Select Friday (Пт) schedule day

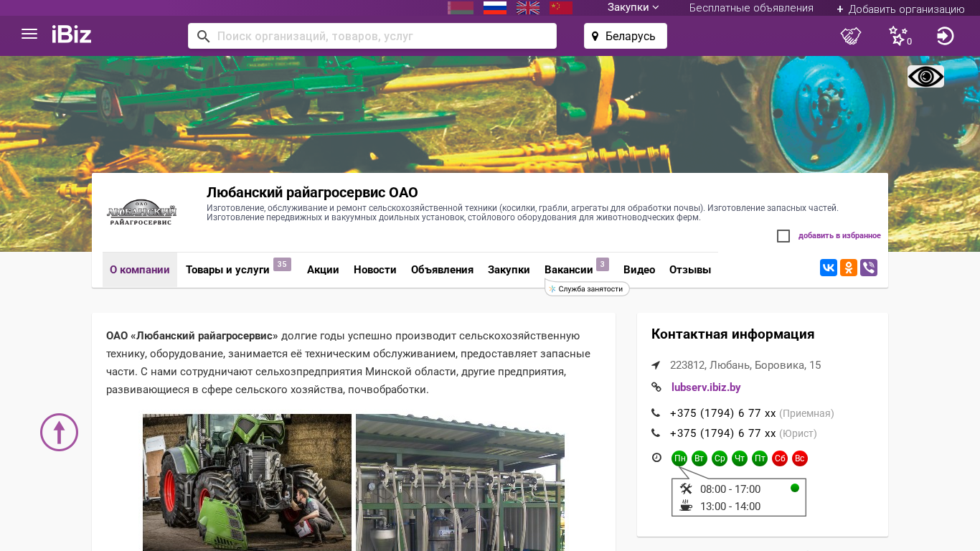760,458
